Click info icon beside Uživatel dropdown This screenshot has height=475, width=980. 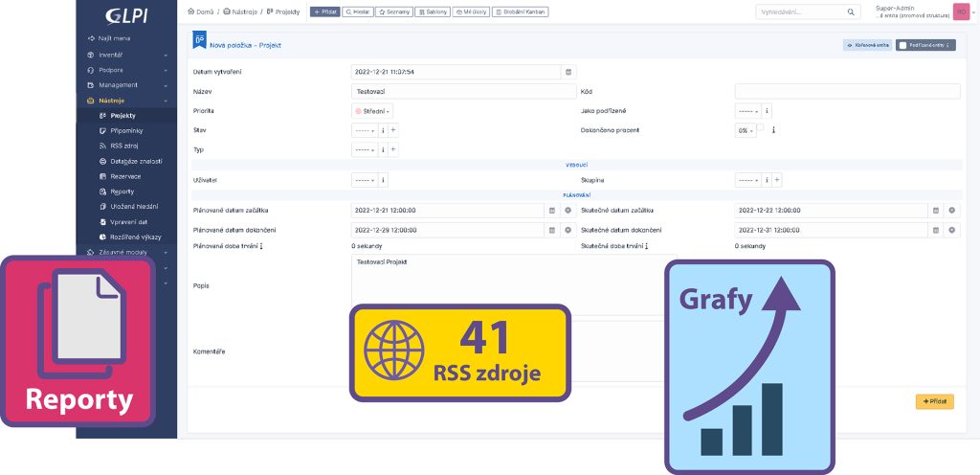click(x=383, y=180)
